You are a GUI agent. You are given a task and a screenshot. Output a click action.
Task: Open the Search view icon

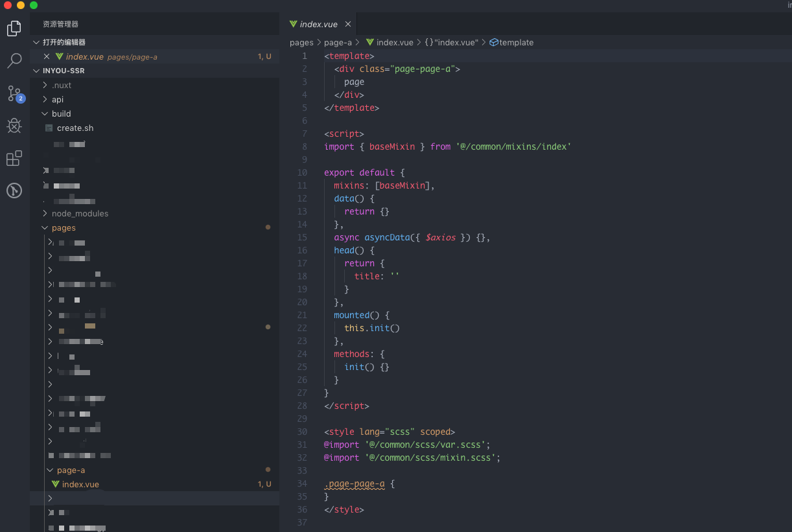coord(14,61)
